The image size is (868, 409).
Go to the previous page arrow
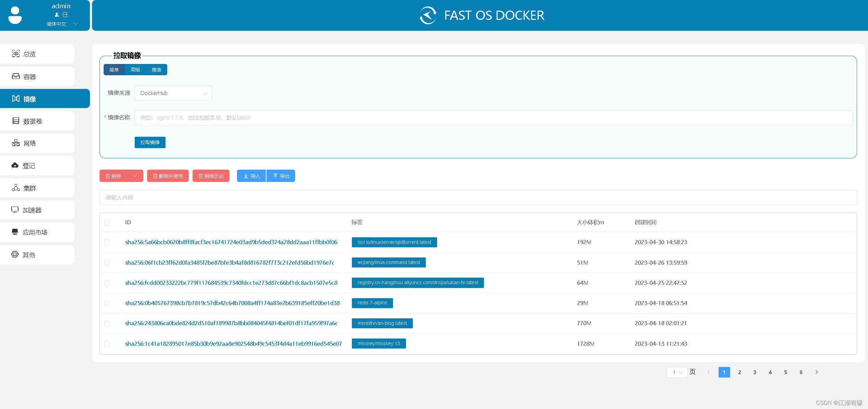point(709,372)
